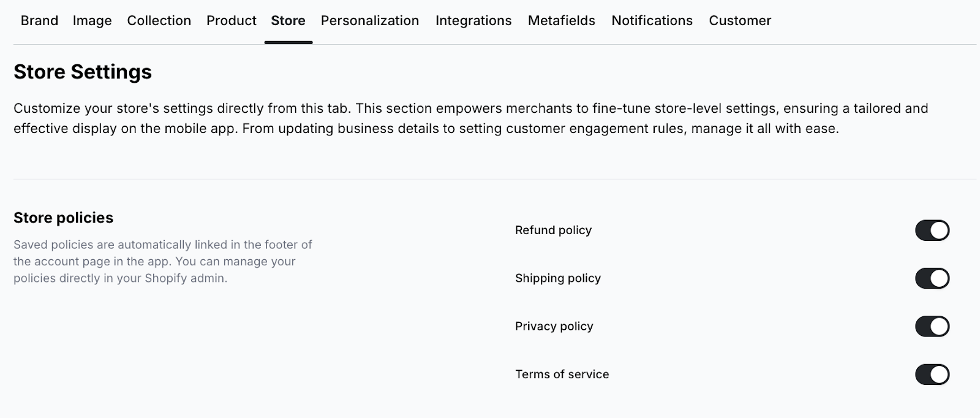Switch to the Brand tab
The image size is (980, 418).
(39, 21)
